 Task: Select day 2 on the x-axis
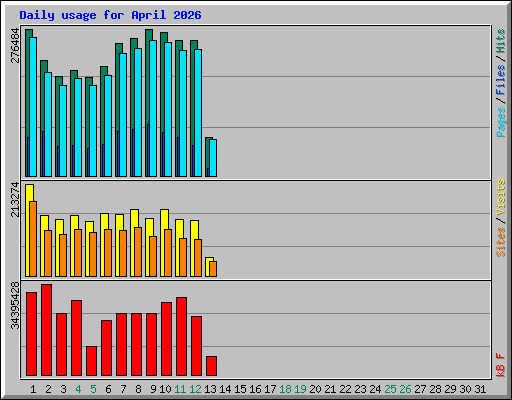pyautogui.click(x=48, y=389)
